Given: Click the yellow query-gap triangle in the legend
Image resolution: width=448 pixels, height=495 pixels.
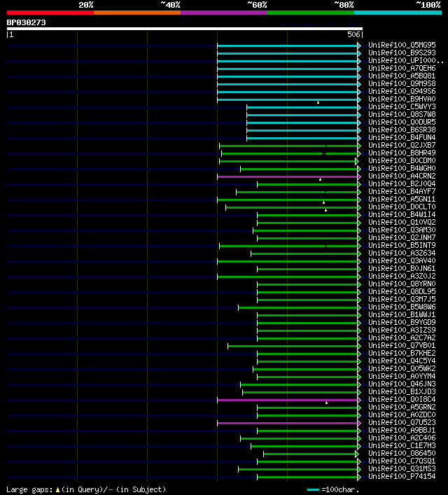Looking at the screenshot, I should point(57,490).
